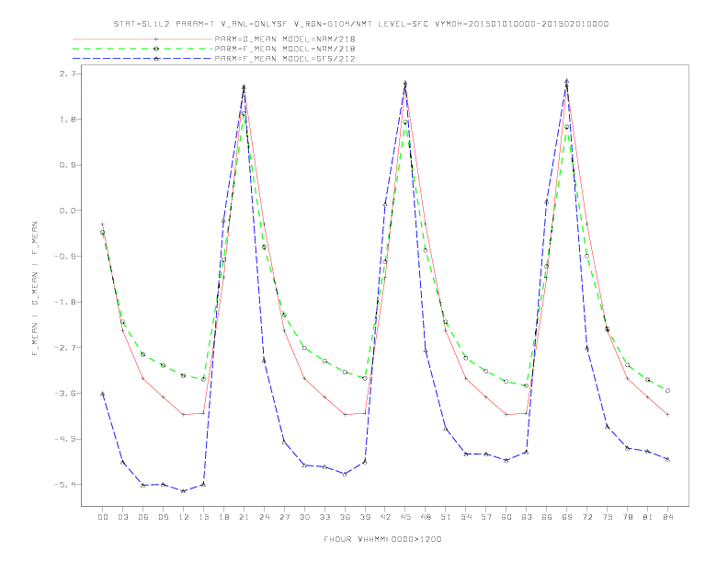Click the y-axis tick label -0.9
Screen dimensions: 728x563
pos(64,256)
